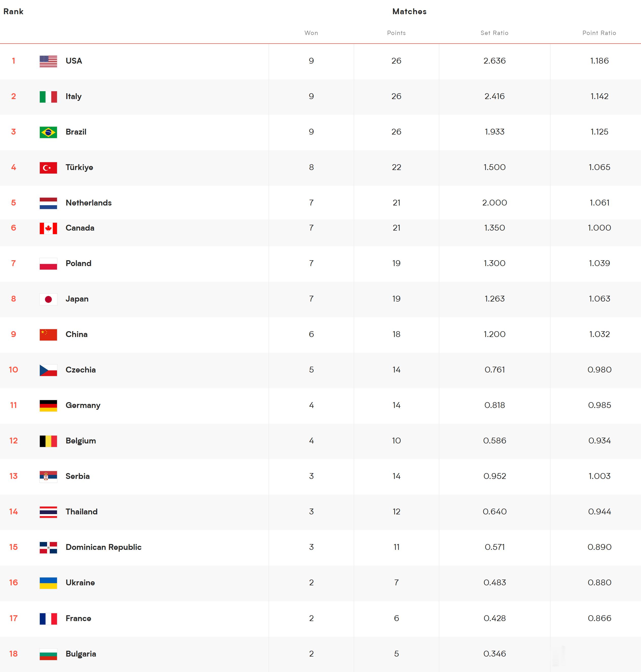The image size is (641, 672).
Task: Click the Brazil flag icon
Action: (x=48, y=132)
